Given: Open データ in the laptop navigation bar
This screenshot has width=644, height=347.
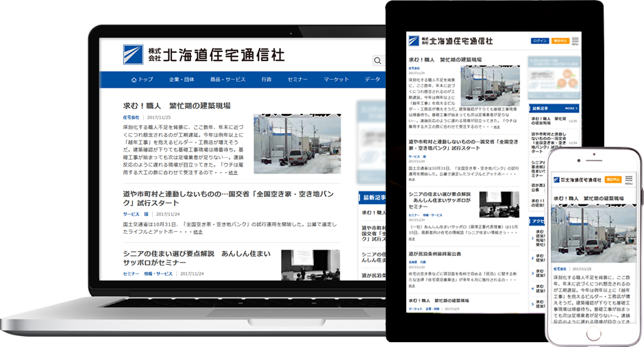Looking at the screenshot, I should pyautogui.click(x=372, y=80).
